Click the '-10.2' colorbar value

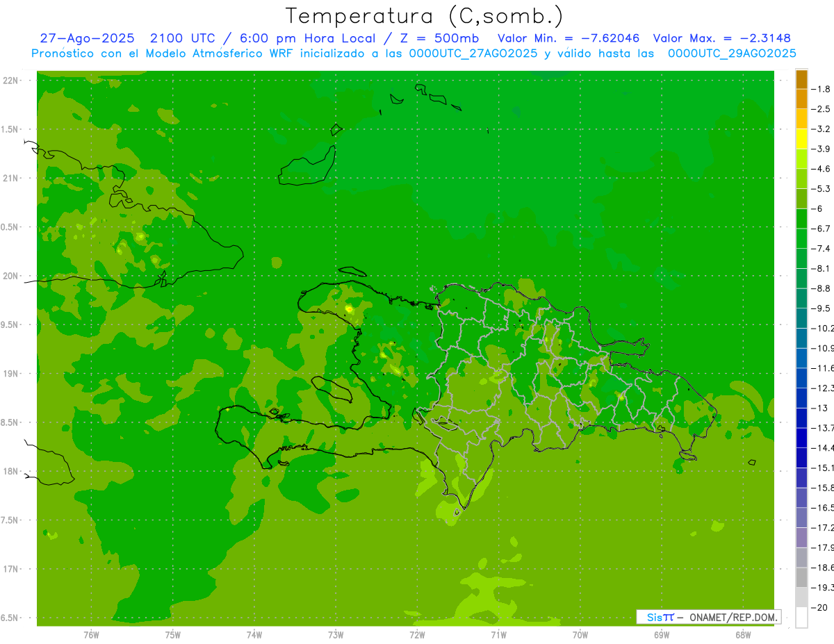click(823, 328)
